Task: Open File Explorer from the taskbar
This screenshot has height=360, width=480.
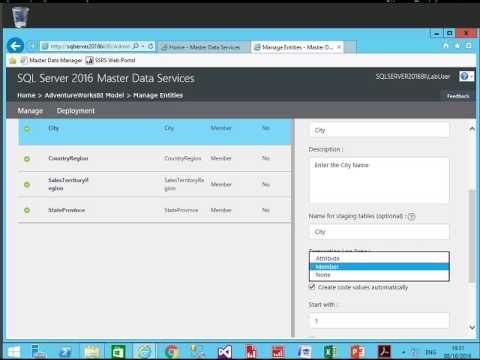Action: 92,352
